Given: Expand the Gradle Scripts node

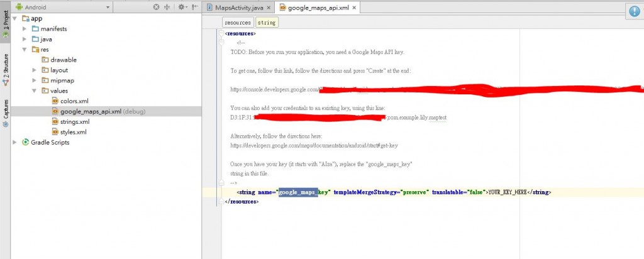Looking at the screenshot, I should [x=15, y=143].
